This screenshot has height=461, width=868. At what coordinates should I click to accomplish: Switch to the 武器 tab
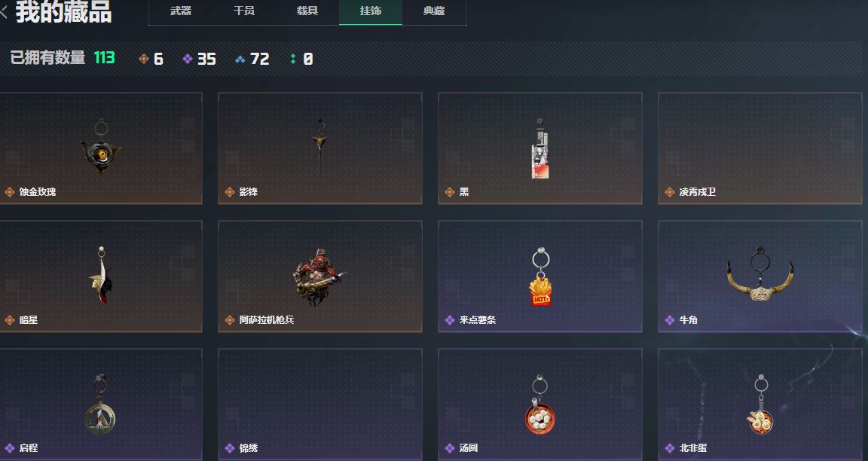[181, 11]
